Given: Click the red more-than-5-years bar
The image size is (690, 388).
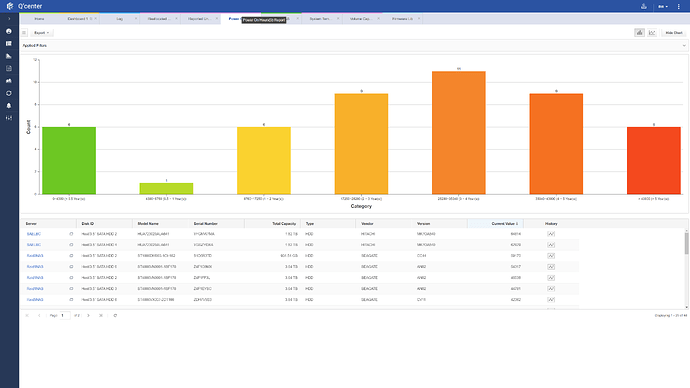Looking at the screenshot, I should coord(654,161).
